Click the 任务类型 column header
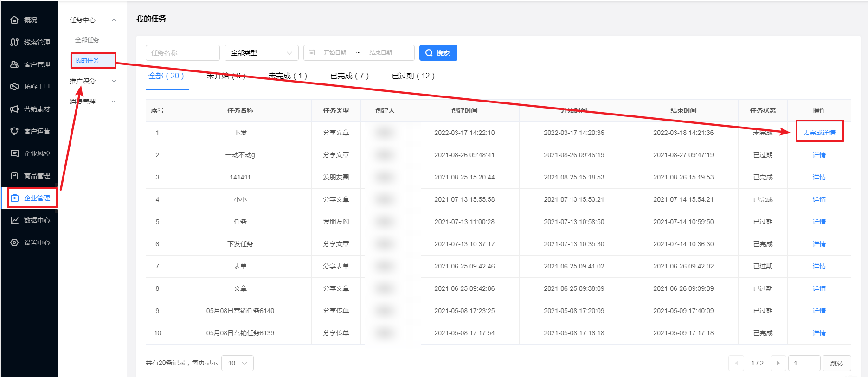This screenshot has height=377, width=868. pyautogui.click(x=336, y=110)
